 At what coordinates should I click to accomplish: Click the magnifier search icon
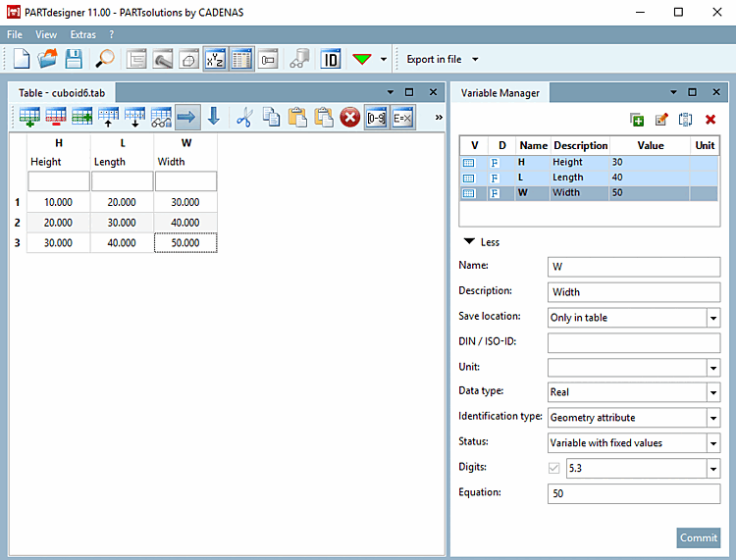coord(104,59)
